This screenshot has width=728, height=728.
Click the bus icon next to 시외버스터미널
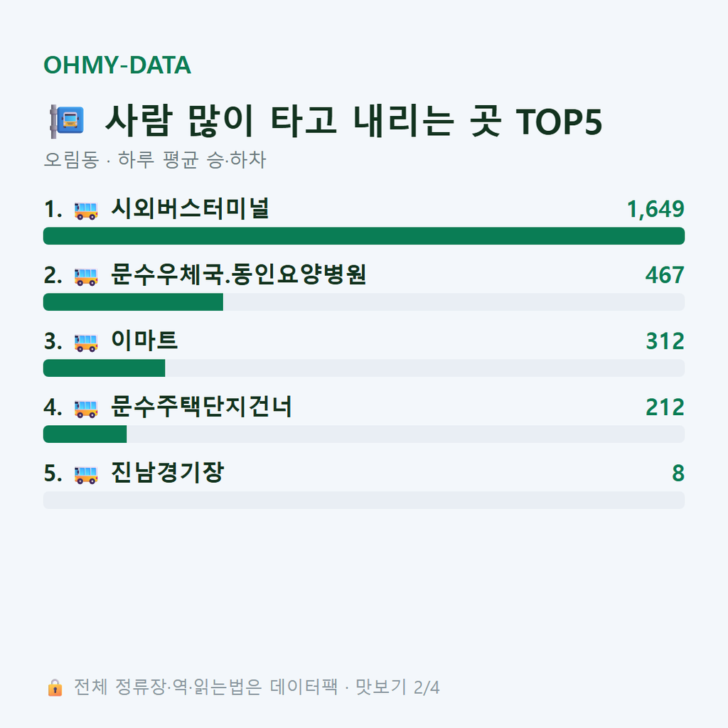(86, 210)
